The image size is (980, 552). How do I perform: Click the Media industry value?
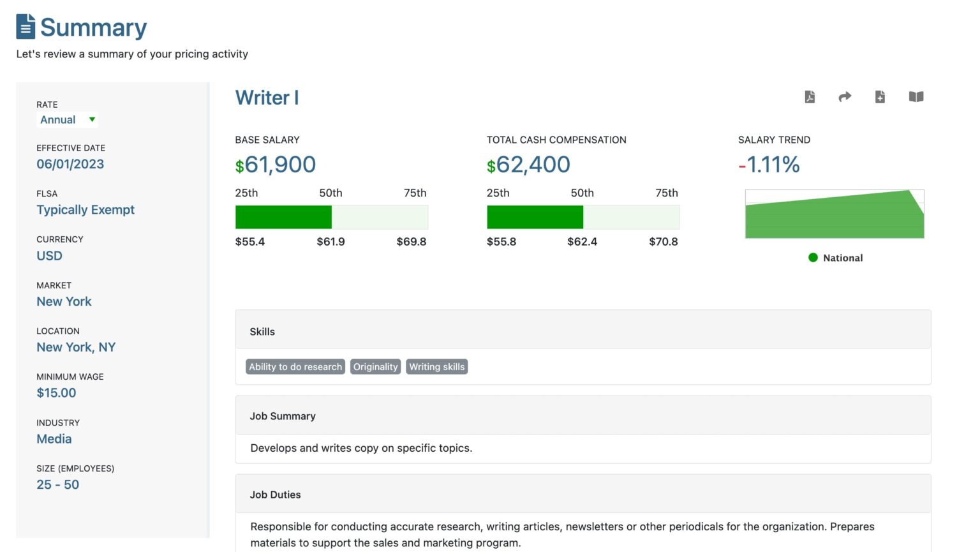click(x=54, y=439)
